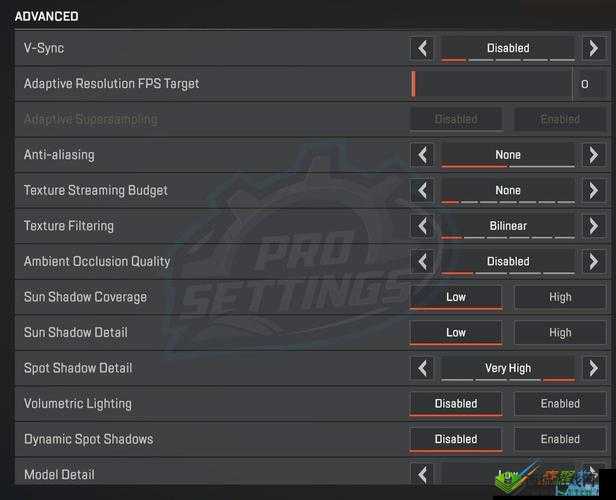This screenshot has height=500, width=616.
Task: Click the Texture Filtering Bilinear value box
Action: (508, 226)
